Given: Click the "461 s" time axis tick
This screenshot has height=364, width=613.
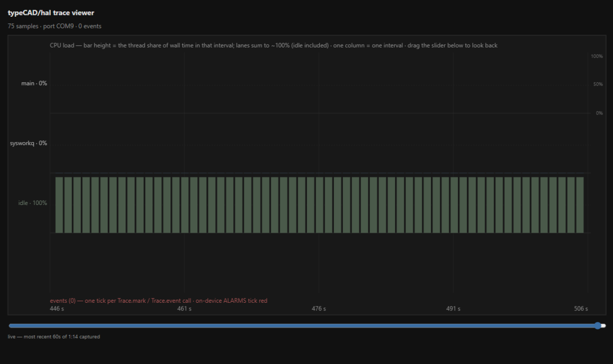Looking at the screenshot, I should coord(184,309).
